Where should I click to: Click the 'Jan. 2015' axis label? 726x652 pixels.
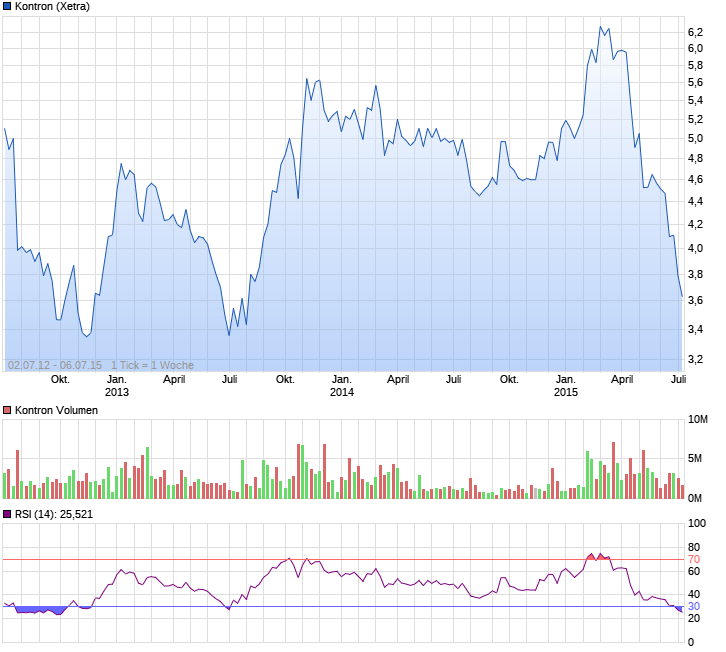(566, 386)
